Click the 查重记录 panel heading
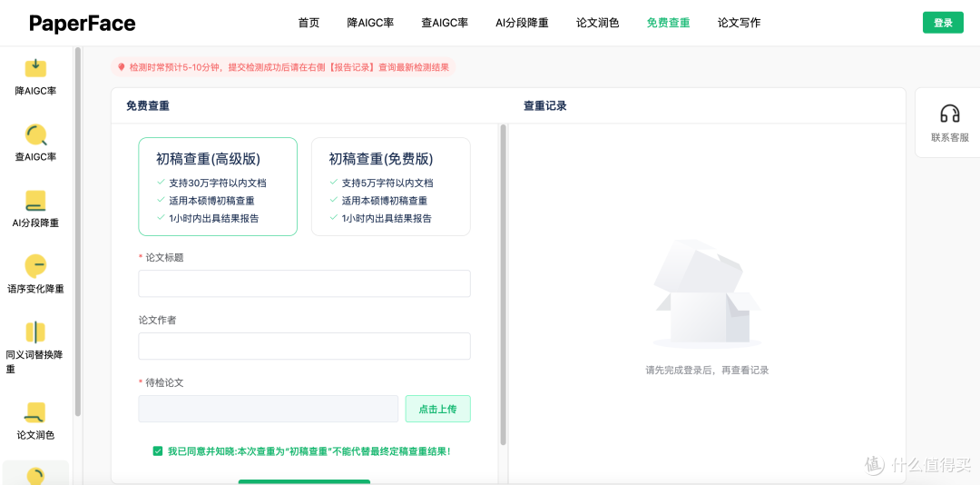 click(x=545, y=105)
